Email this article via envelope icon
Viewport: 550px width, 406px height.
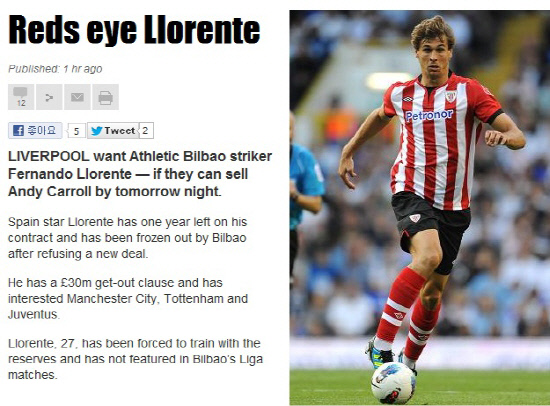pyautogui.click(x=77, y=97)
